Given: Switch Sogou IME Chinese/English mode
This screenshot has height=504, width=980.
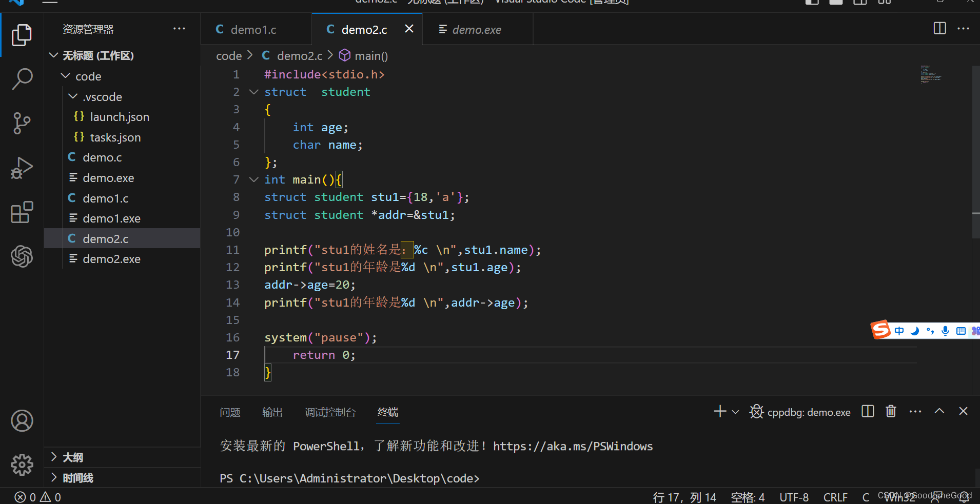Looking at the screenshot, I should pos(899,331).
